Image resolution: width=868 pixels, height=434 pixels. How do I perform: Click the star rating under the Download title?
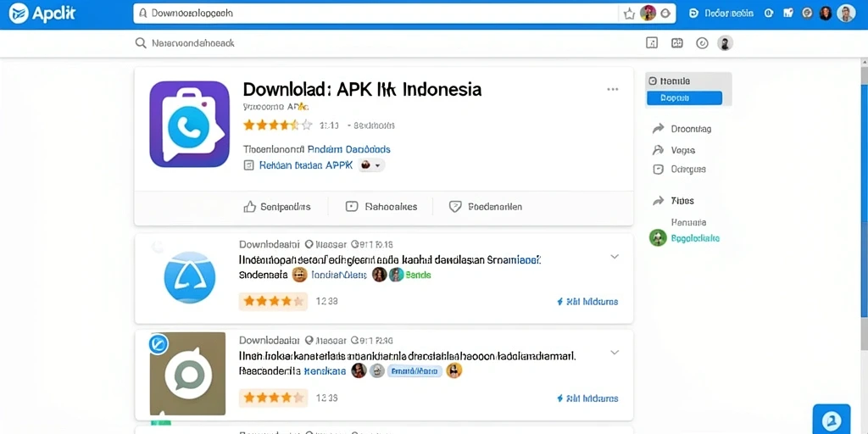277,125
